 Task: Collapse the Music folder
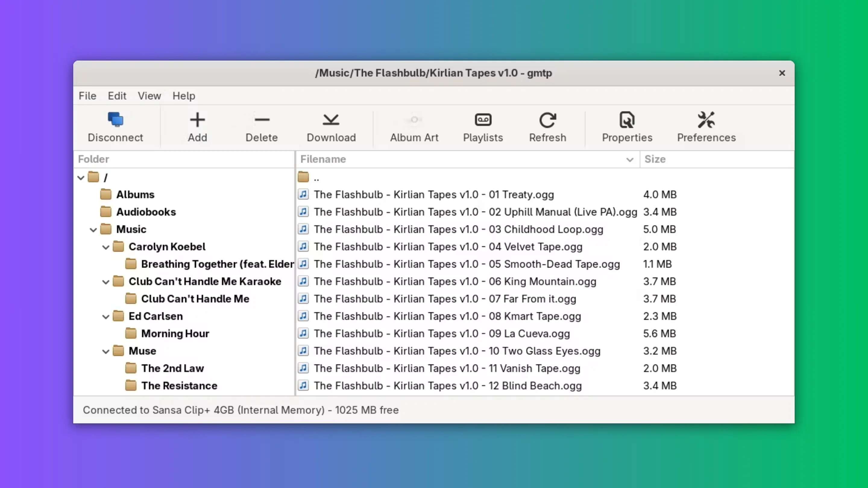[93, 230]
